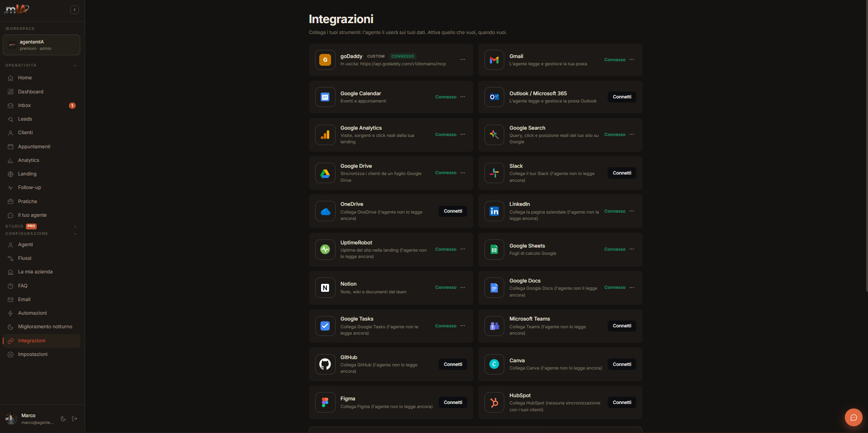Collapse the Configurazione section

[x=75, y=234]
